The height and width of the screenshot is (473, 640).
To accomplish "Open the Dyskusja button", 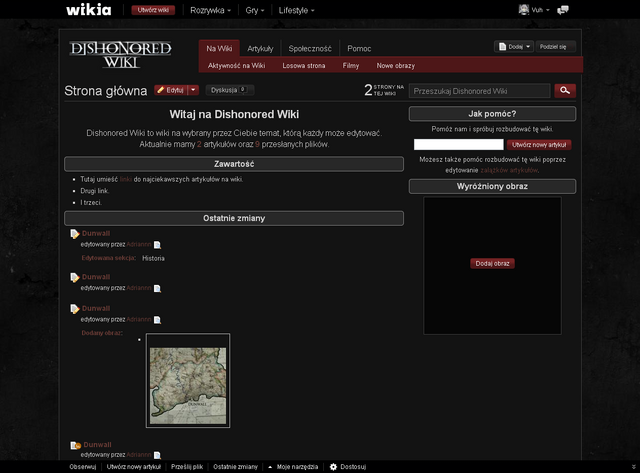I will (x=229, y=90).
